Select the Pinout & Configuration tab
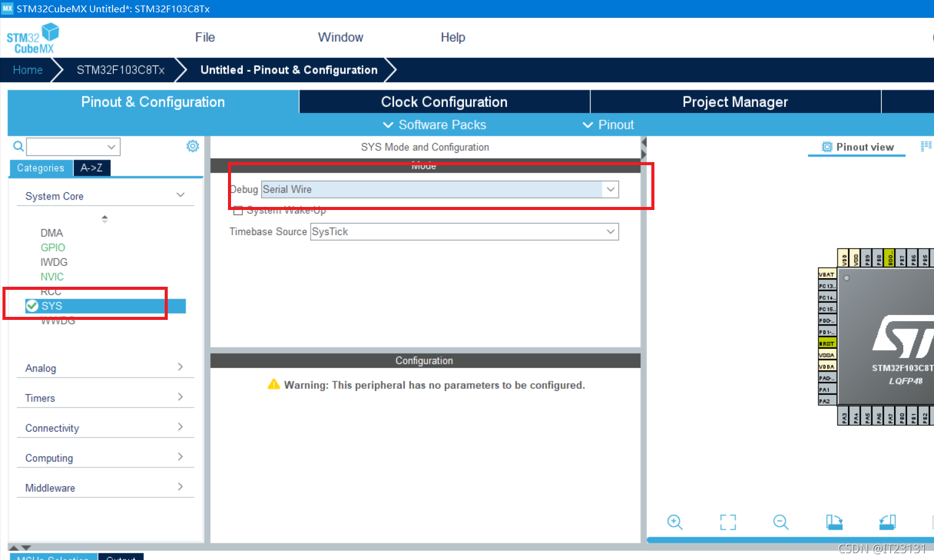The height and width of the screenshot is (560, 934). pos(153,102)
